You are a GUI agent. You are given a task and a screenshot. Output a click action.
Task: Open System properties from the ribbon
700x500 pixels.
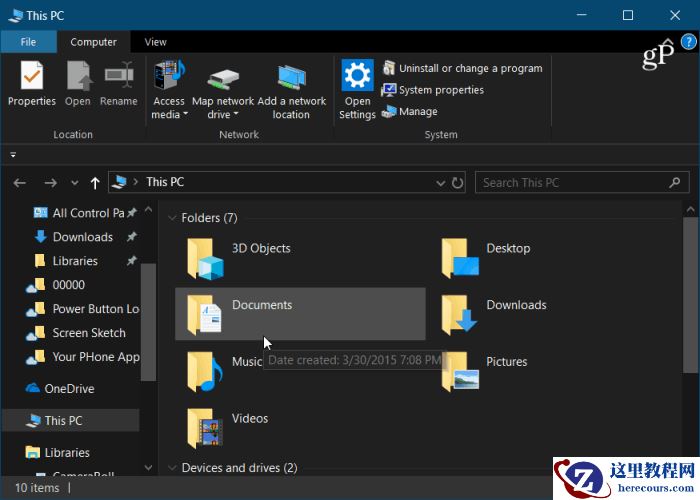click(x=433, y=90)
